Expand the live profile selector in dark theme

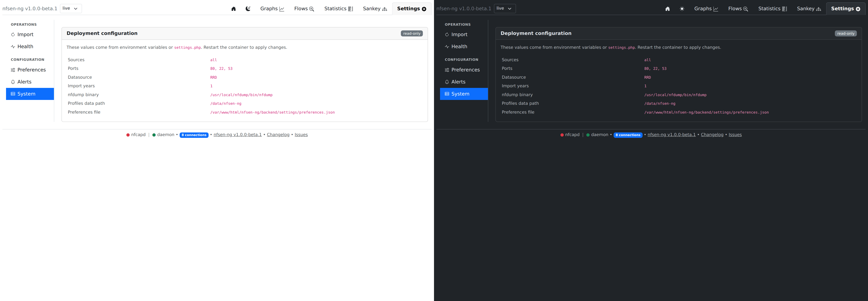505,8
